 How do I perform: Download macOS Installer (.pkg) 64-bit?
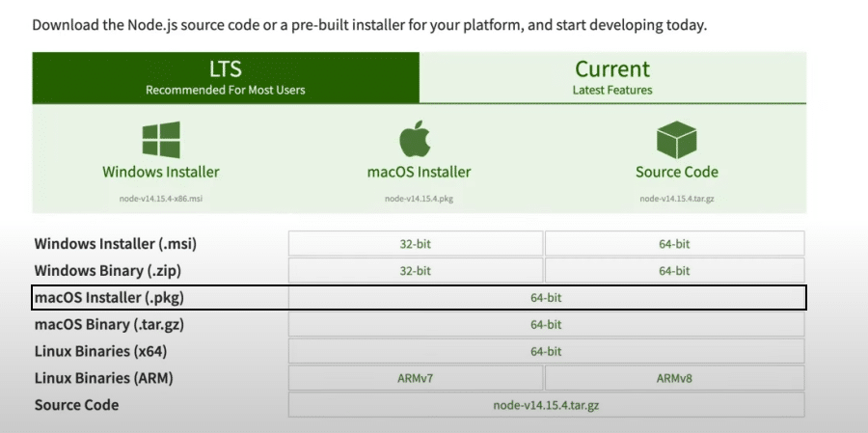point(547,298)
